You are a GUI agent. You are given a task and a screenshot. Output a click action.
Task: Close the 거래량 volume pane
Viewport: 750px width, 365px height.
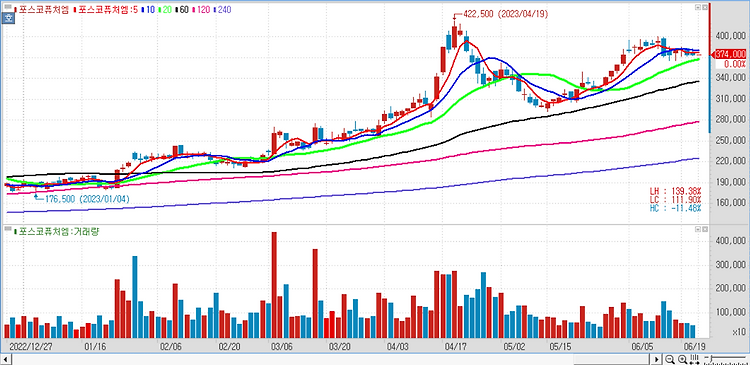pos(705,230)
